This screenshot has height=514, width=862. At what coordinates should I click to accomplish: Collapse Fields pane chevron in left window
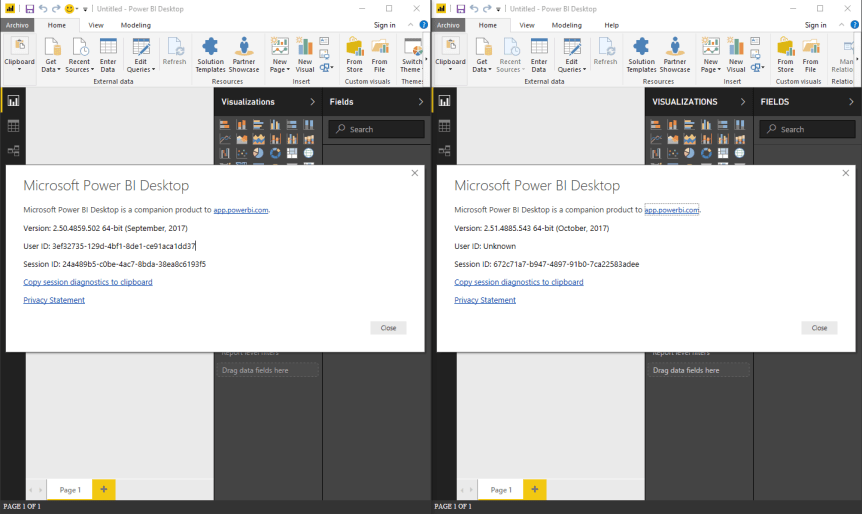point(421,102)
